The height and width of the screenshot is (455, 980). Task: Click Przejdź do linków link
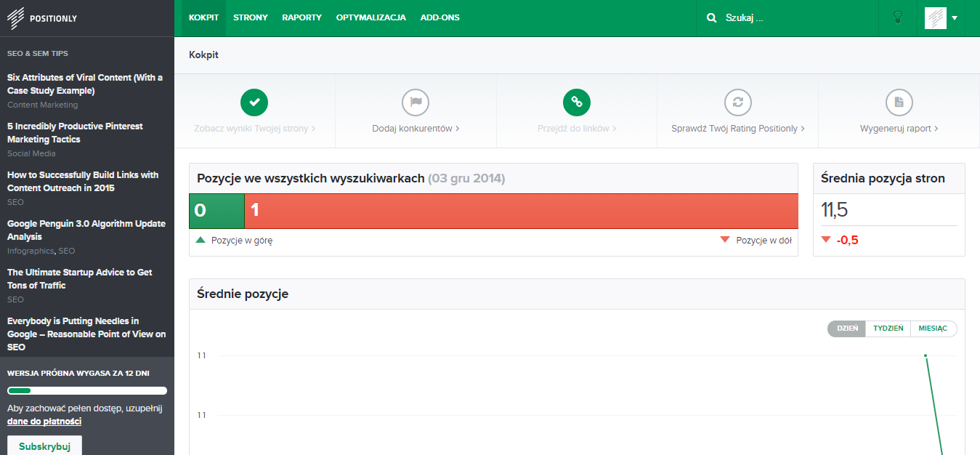coord(577,129)
